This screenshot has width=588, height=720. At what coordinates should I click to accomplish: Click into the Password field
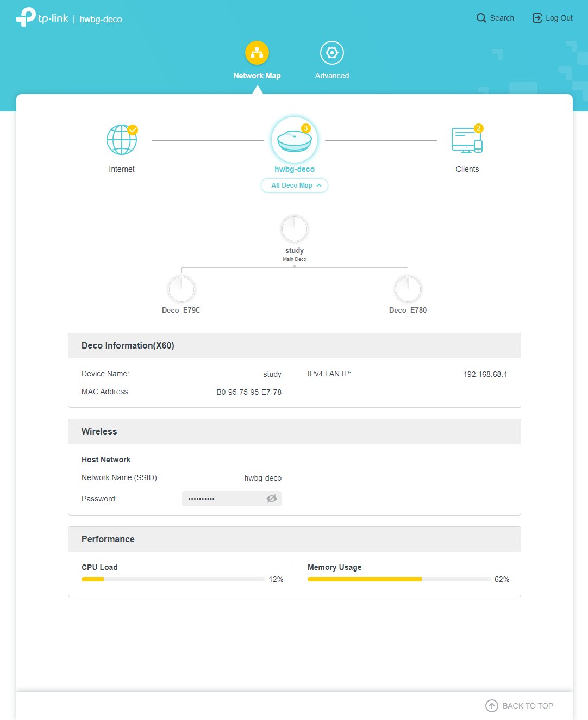click(232, 499)
